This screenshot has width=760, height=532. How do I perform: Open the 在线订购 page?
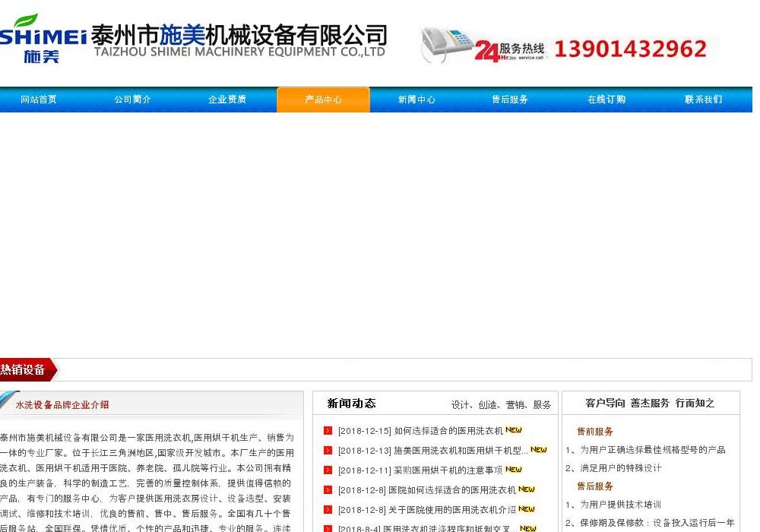pos(606,100)
